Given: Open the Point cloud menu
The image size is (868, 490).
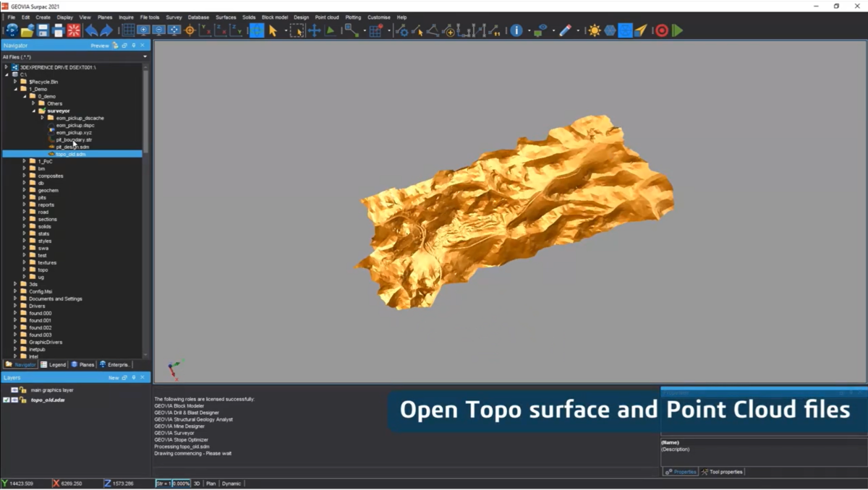Looking at the screenshot, I should tap(327, 17).
